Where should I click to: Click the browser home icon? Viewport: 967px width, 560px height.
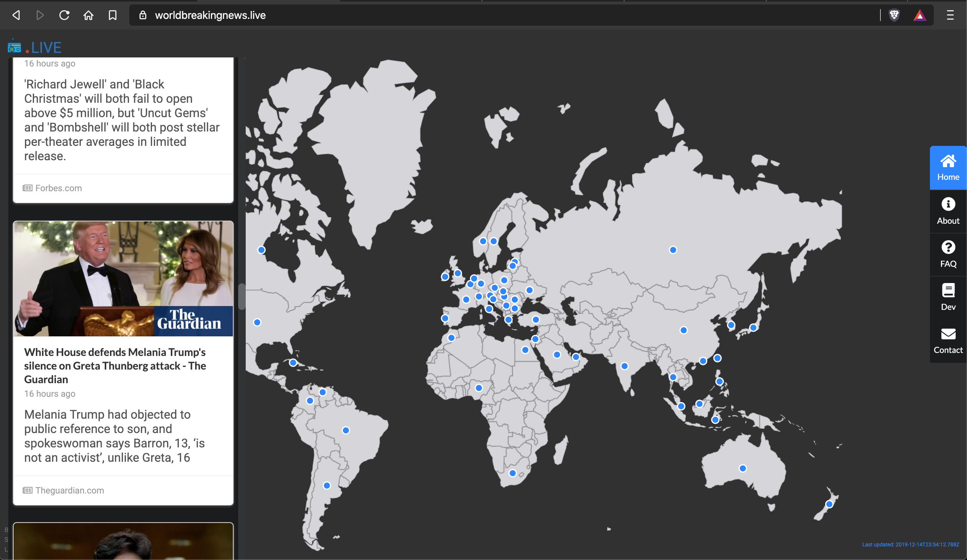click(x=88, y=15)
